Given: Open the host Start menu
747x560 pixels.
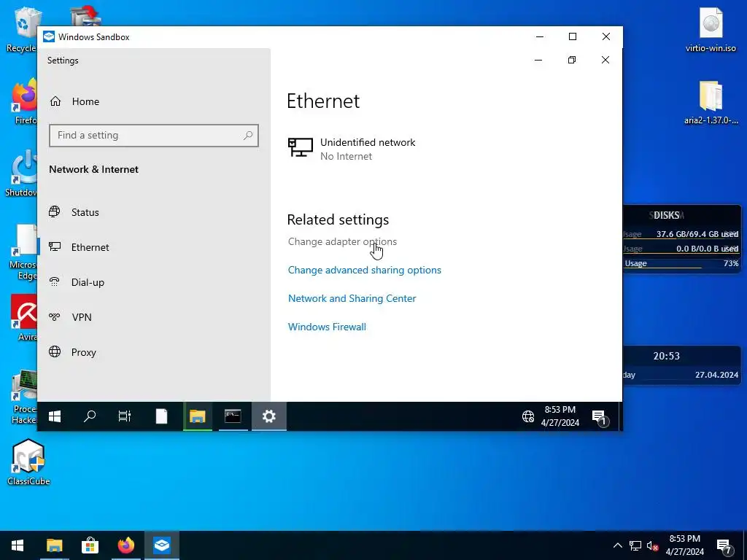Looking at the screenshot, I should pyautogui.click(x=18, y=545).
